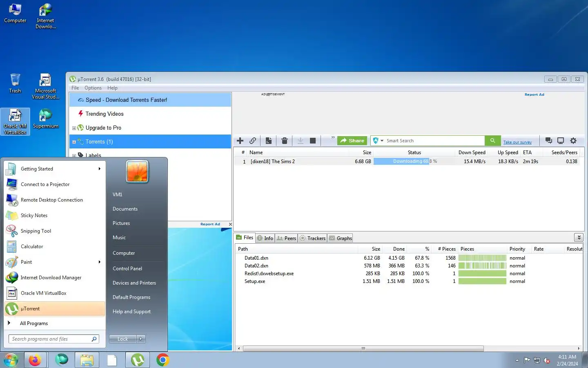The height and width of the screenshot is (368, 588).
Task: Click the remote monitor icon in toolbar
Action: 561,141
